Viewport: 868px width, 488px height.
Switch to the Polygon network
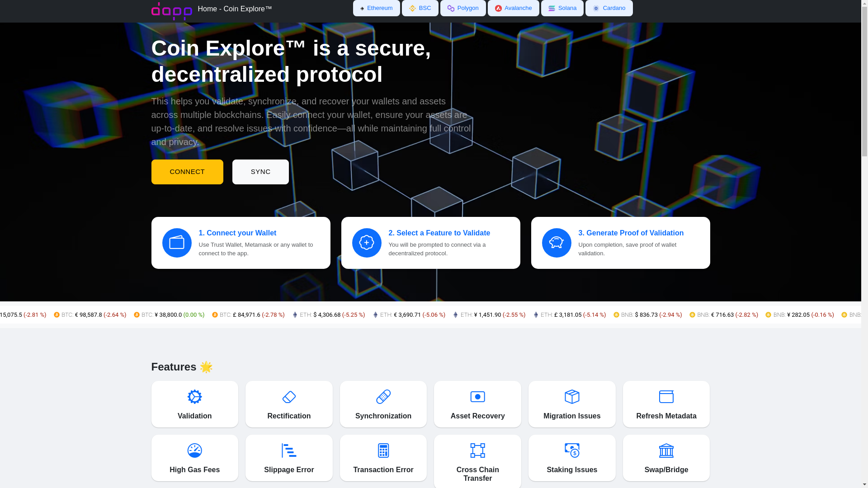pos(463,8)
